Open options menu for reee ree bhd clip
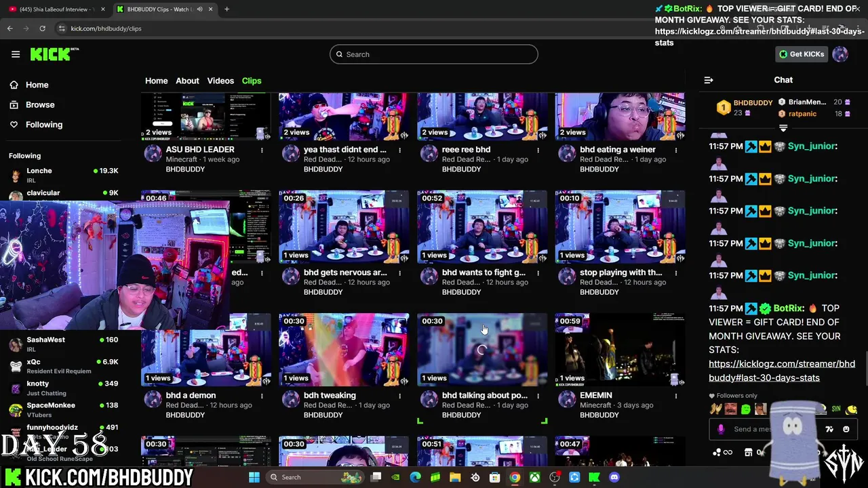The image size is (868, 488). click(x=538, y=150)
